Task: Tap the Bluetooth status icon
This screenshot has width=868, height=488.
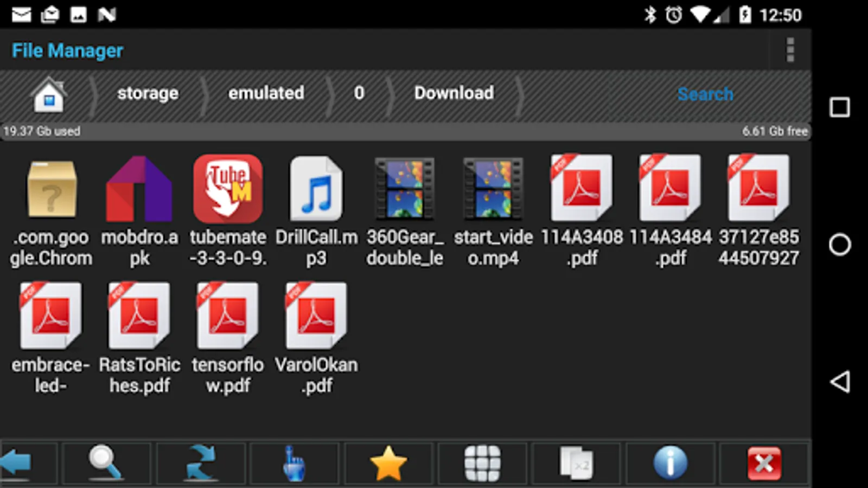Action: 650,15
